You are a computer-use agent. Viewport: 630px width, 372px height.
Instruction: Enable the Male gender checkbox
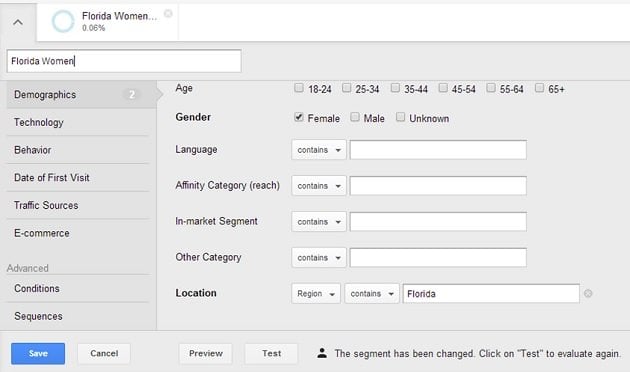pos(354,117)
